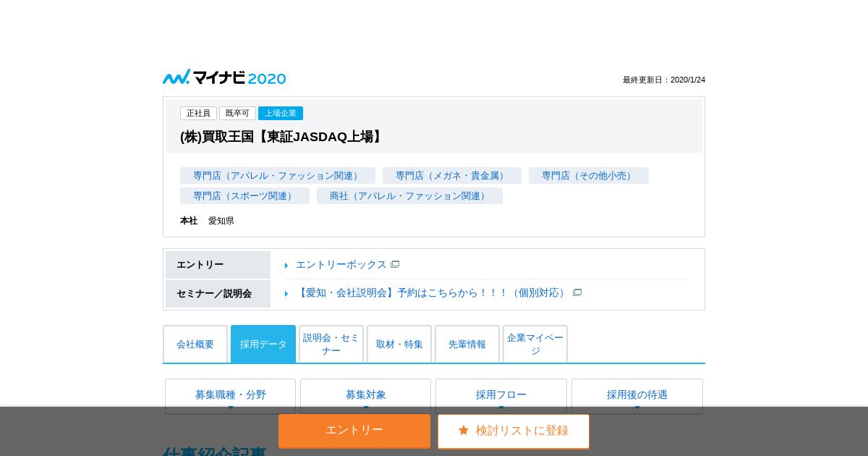Open the エントリーボックス link
This screenshot has width=868, height=456.
point(341,265)
